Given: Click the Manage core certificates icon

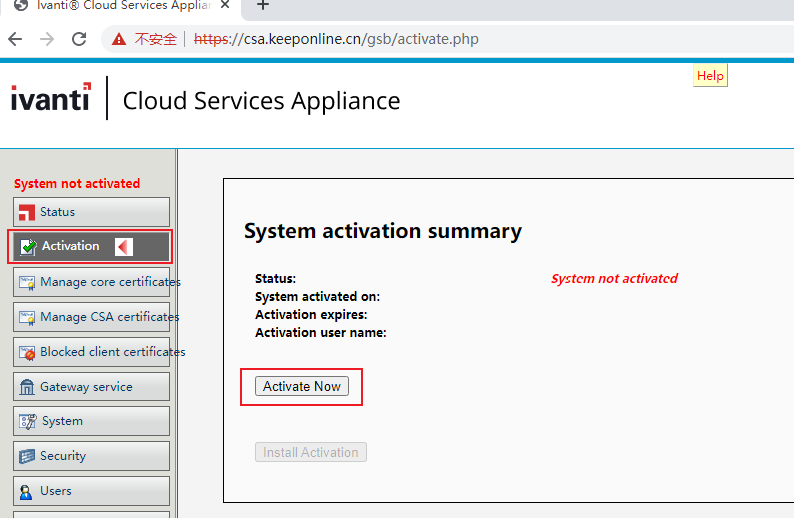Looking at the screenshot, I should click(27, 282).
